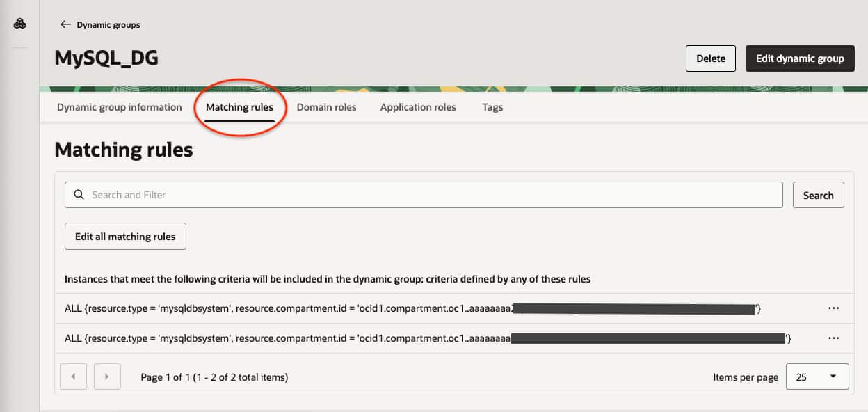The width and height of the screenshot is (868, 412).
Task: Open the Items per page dropdown
Action: pos(817,377)
